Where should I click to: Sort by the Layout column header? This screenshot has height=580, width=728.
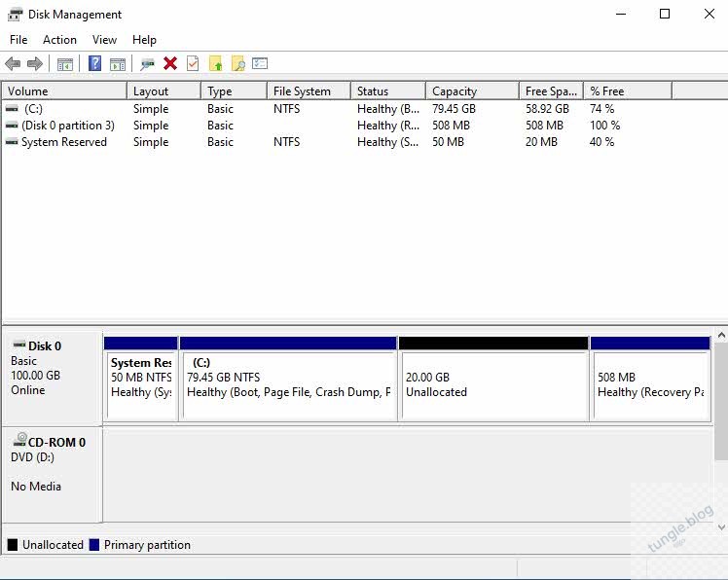164,91
